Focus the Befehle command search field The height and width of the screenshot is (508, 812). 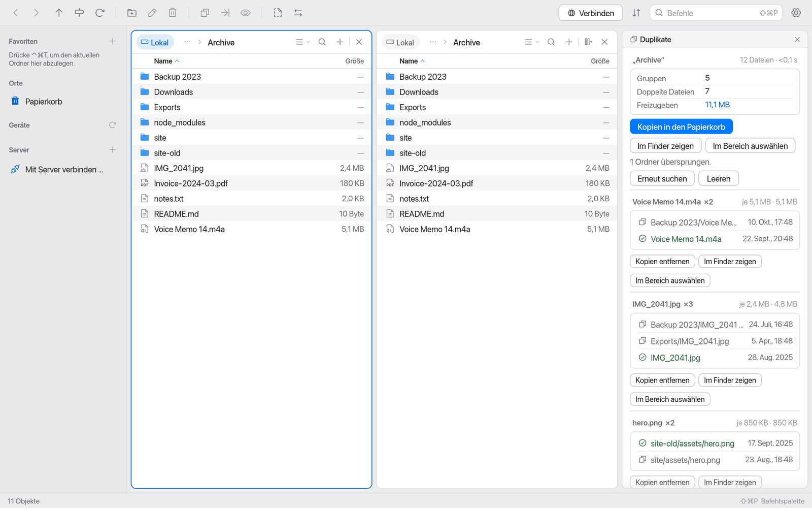716,13
